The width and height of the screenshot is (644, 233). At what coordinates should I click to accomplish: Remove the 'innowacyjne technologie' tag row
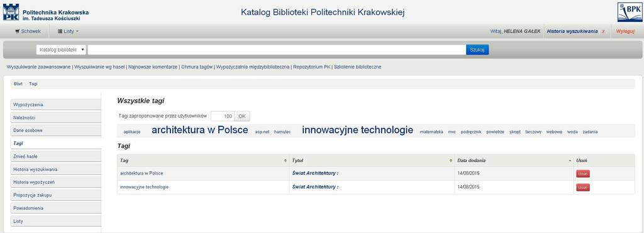pos(583,187)
